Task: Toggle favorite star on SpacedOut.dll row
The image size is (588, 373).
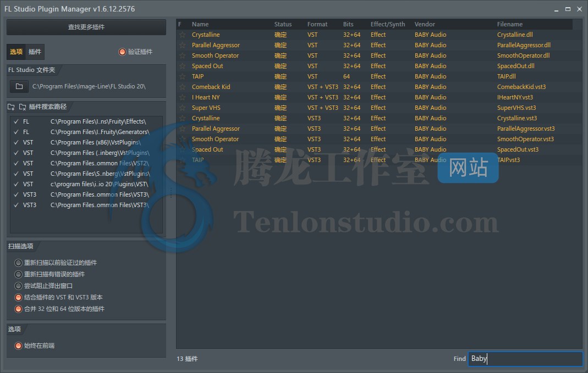Action: coord(182,66)
